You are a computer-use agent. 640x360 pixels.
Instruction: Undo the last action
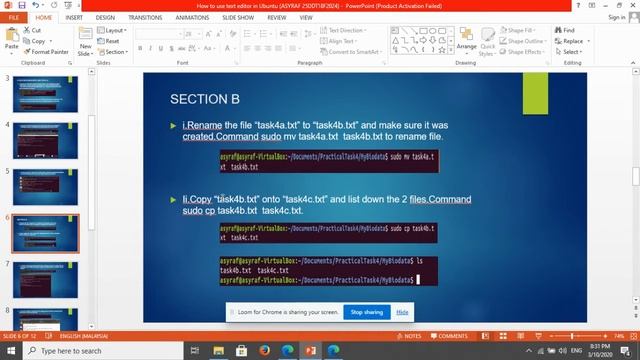click(36, 5)
